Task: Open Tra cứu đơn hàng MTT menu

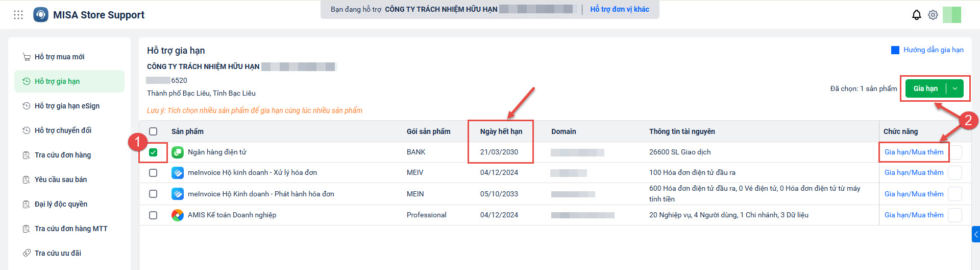Action: 69,229
